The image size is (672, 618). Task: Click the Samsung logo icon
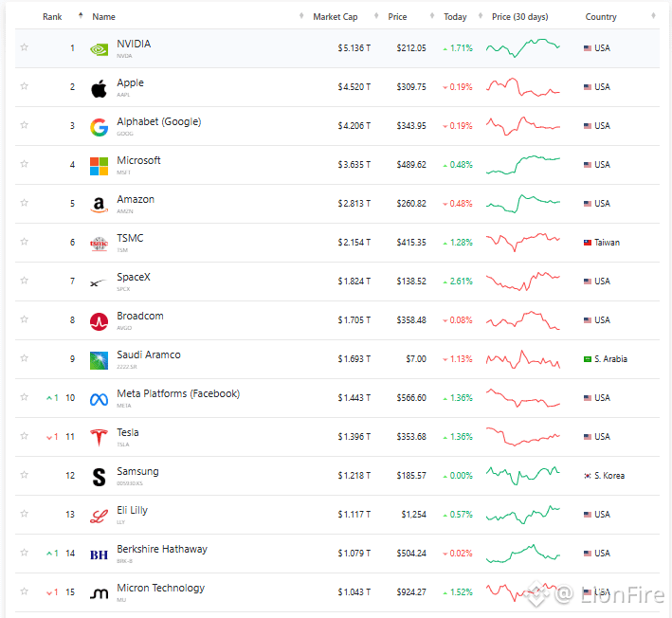(x=99, y=477)
